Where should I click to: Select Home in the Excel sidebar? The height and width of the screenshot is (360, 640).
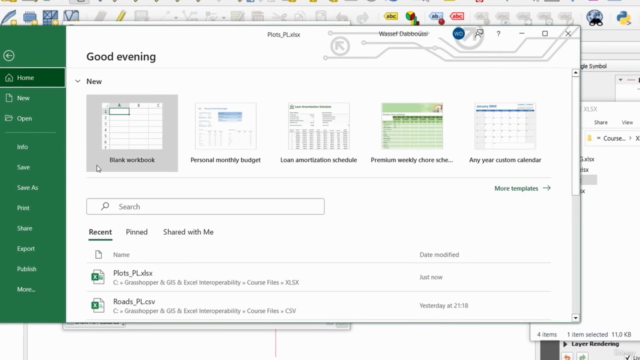(x=33, y=78)
